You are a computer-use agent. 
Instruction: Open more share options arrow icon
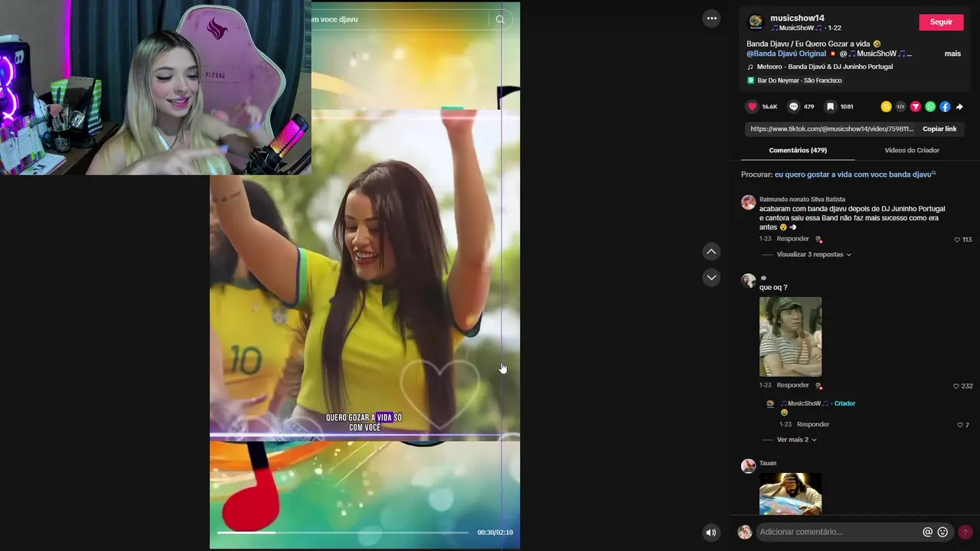tap(959, 106)
